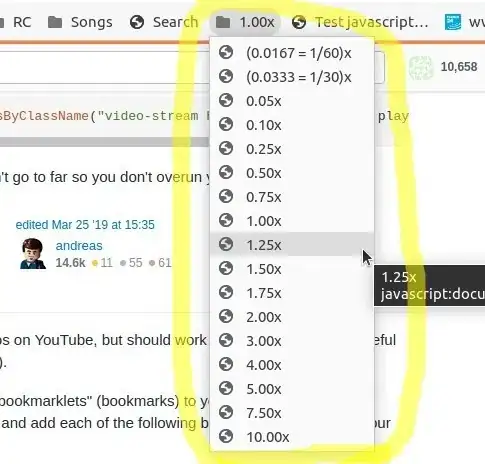Choose the 1.50x speed bookmarklet
485x464 pixels.
click(292, 269)
